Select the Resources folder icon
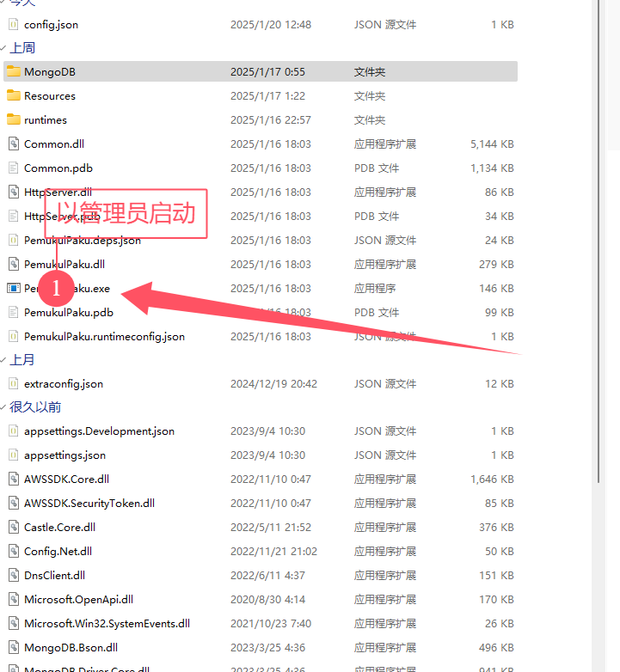This screenshot has width=620, height=672. coord(13,95)
